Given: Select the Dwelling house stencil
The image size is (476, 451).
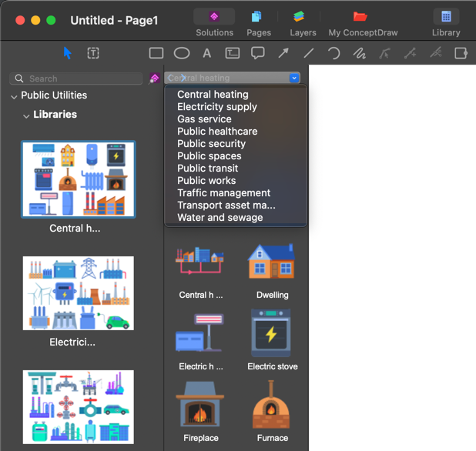Looking at the screenshot, I should pyautogui.click(x=271, y=261).
